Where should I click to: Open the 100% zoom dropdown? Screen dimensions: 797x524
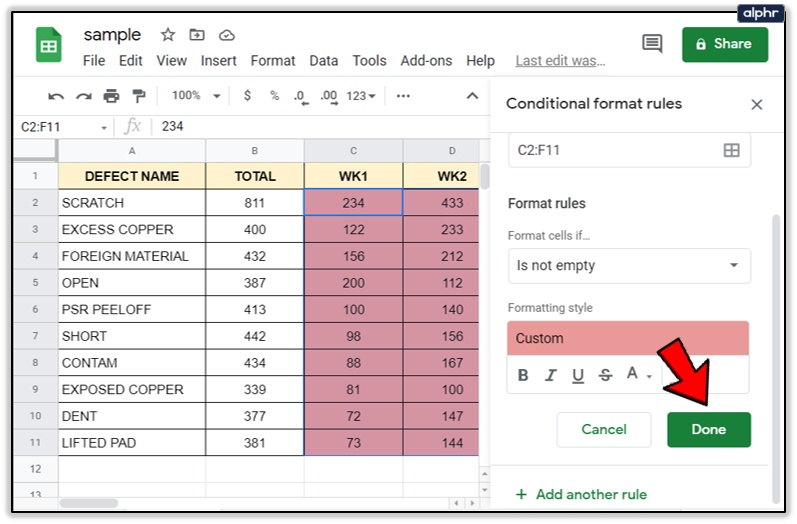(196, 96)
